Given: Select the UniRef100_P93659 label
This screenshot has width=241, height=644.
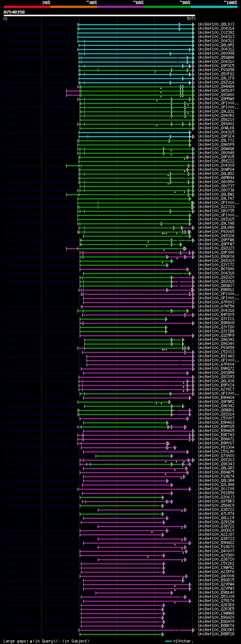Looking at the screenshot, I should pos(216,348).
